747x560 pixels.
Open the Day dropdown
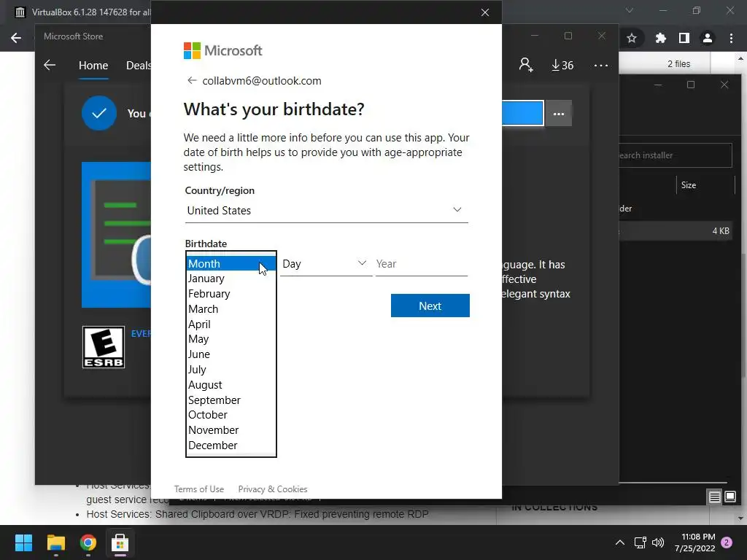tap(326, 264)
